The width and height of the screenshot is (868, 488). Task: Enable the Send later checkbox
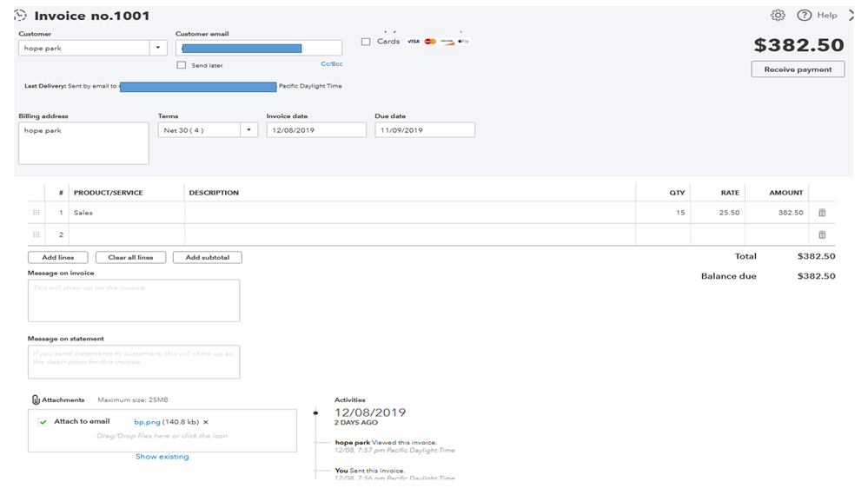[x=181, y=65]
